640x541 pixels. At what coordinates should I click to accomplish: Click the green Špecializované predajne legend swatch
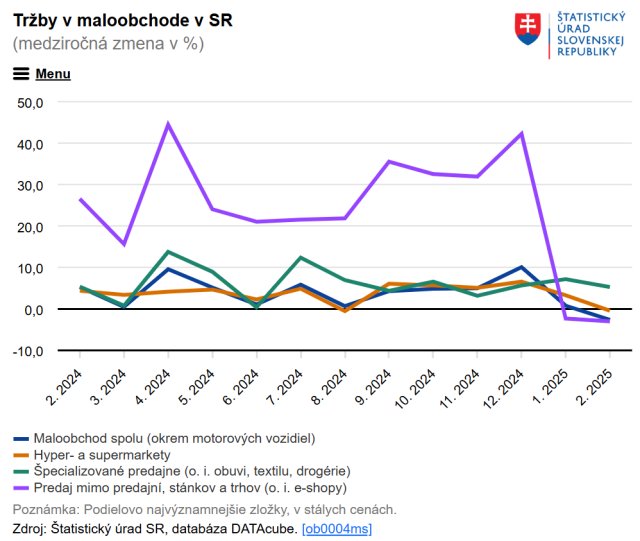point(21,471)
